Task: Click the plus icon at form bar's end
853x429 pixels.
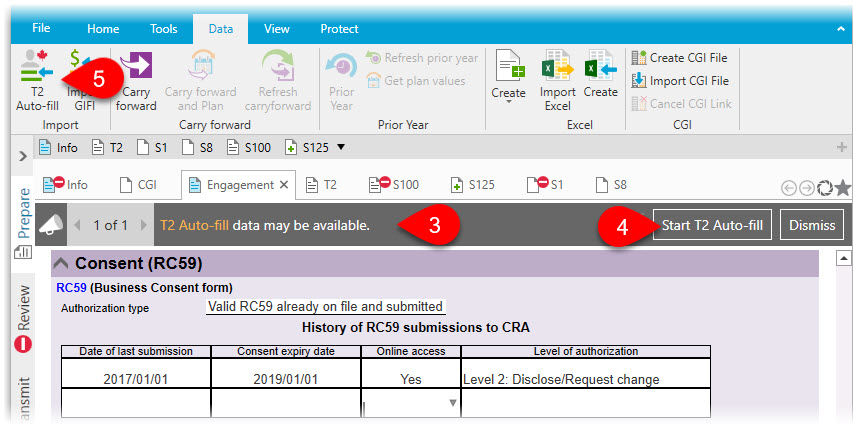Action: (x=842, y=147)
